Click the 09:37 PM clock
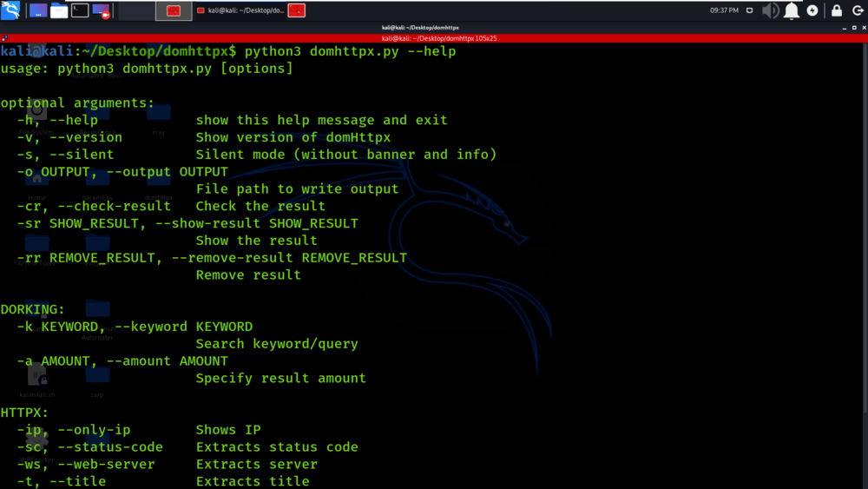This screenshot has height=489, width=868. [724, 10]
